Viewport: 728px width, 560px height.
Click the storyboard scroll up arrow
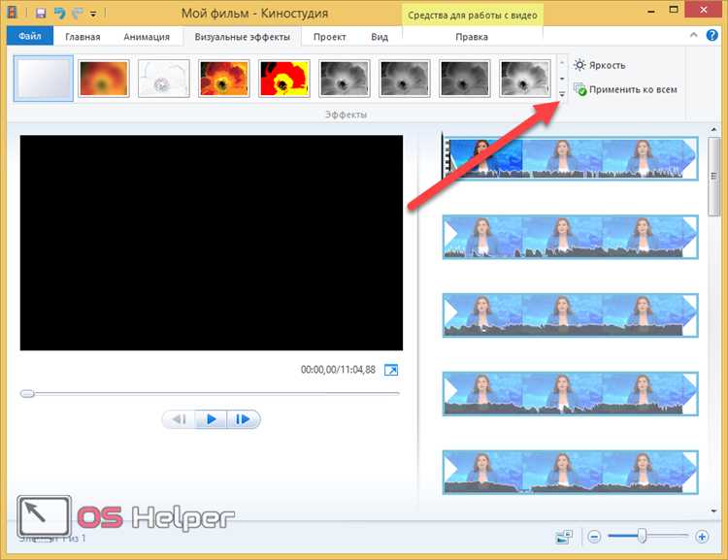[x=713, y=129]
